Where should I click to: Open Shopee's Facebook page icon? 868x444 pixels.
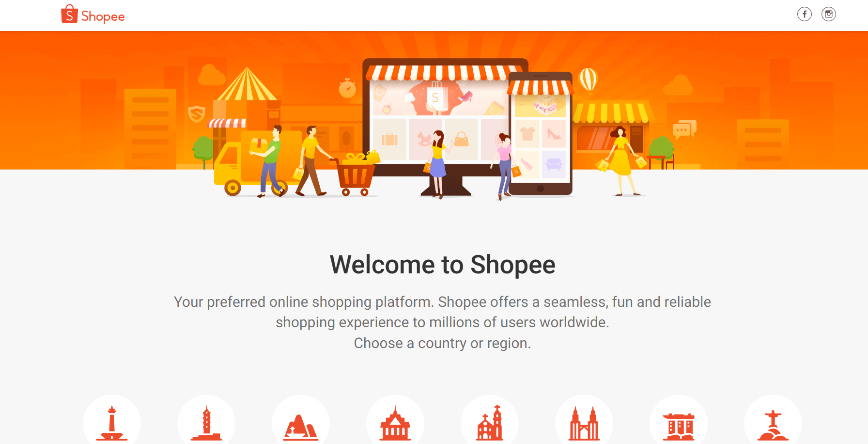coord(805,15)
